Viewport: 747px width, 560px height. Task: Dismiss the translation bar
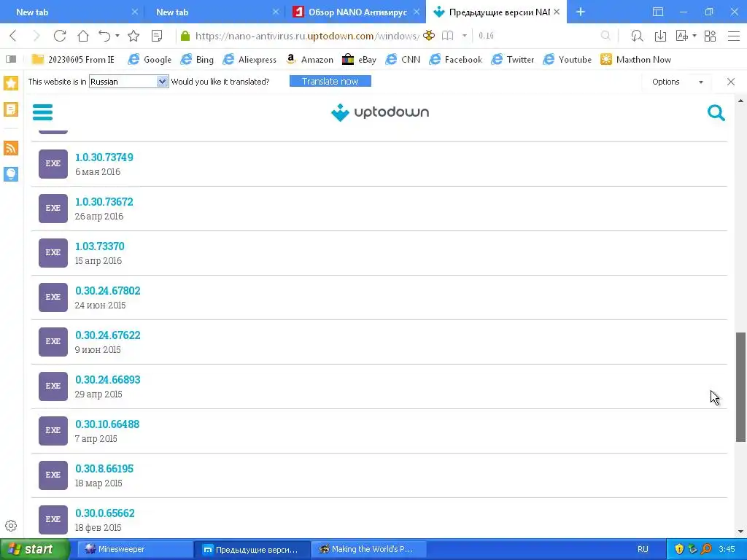[x=731, y=82]
